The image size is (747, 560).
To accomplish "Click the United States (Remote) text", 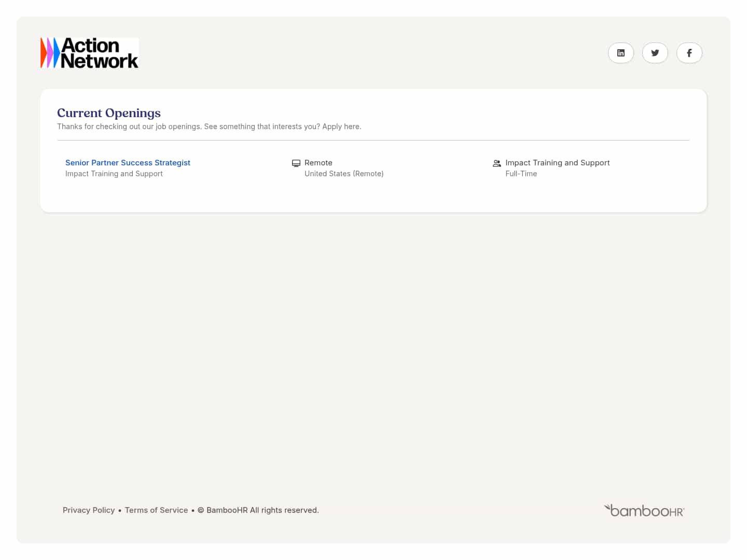I will tap(344, 174).
